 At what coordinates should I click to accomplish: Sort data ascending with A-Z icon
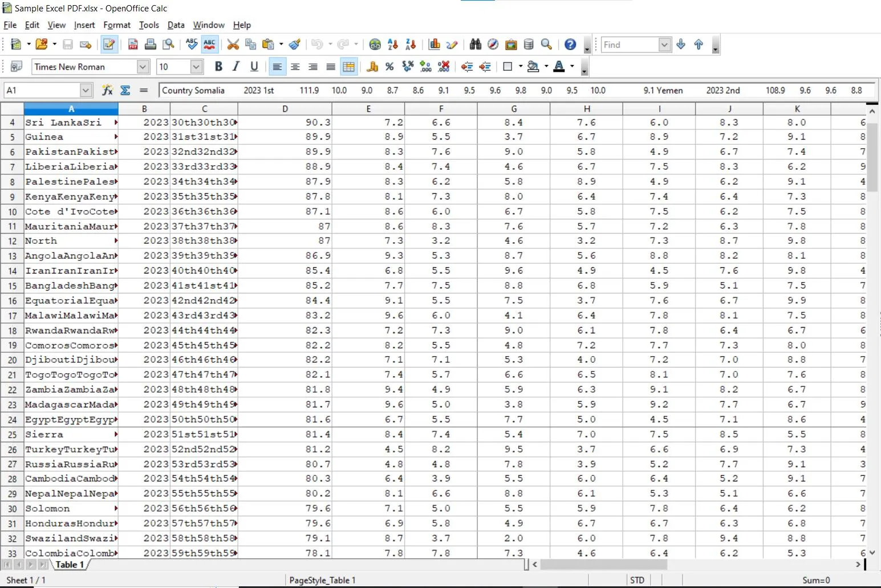(392, 44)
